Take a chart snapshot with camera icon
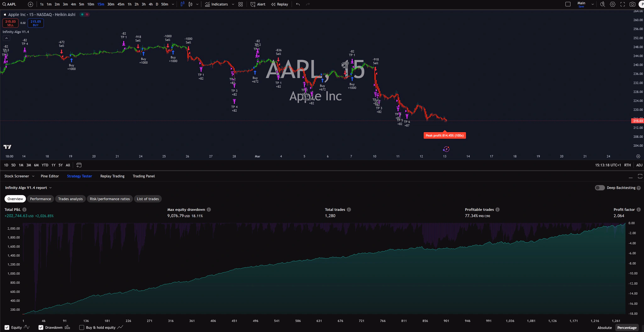 [632, 4]
